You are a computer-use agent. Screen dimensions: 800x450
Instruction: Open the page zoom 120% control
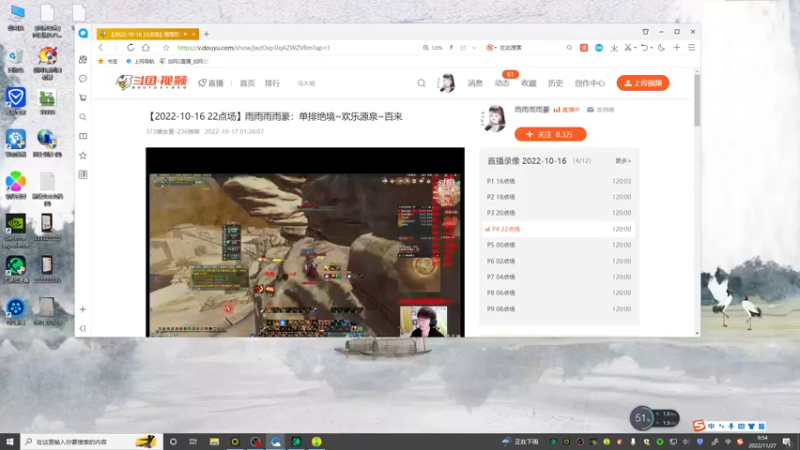pyautogui.click(x=432, y=47)
